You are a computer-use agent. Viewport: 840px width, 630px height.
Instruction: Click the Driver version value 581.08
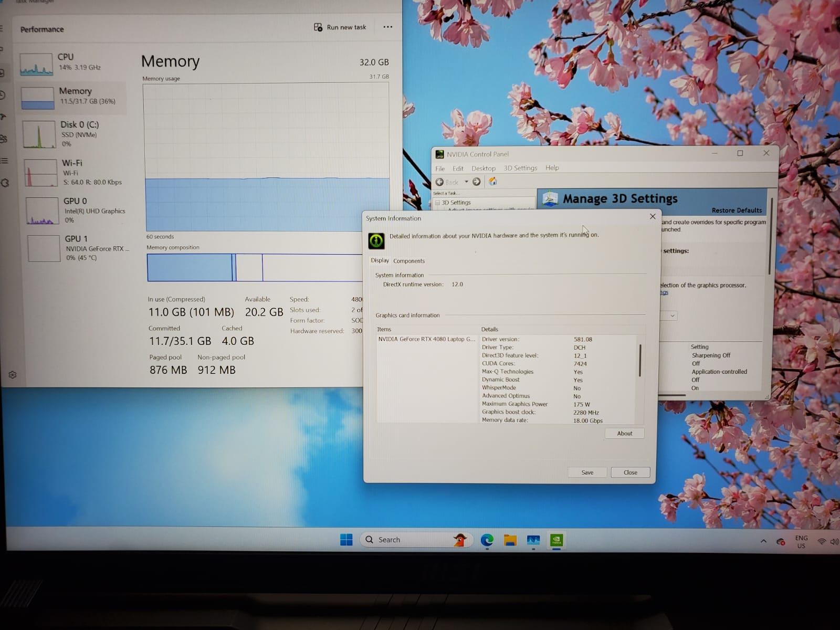(583, 340)
